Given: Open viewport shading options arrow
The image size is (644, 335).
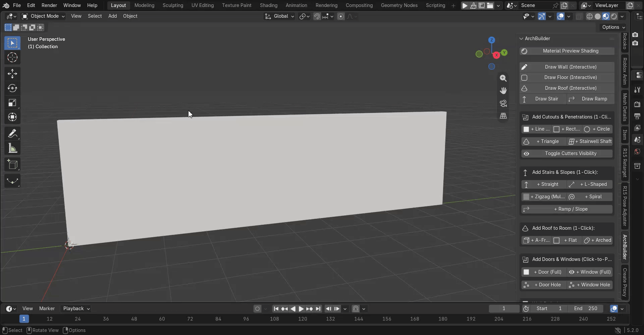Looking at the screenshot, I should pyautogui.click(x=622, y=16).
